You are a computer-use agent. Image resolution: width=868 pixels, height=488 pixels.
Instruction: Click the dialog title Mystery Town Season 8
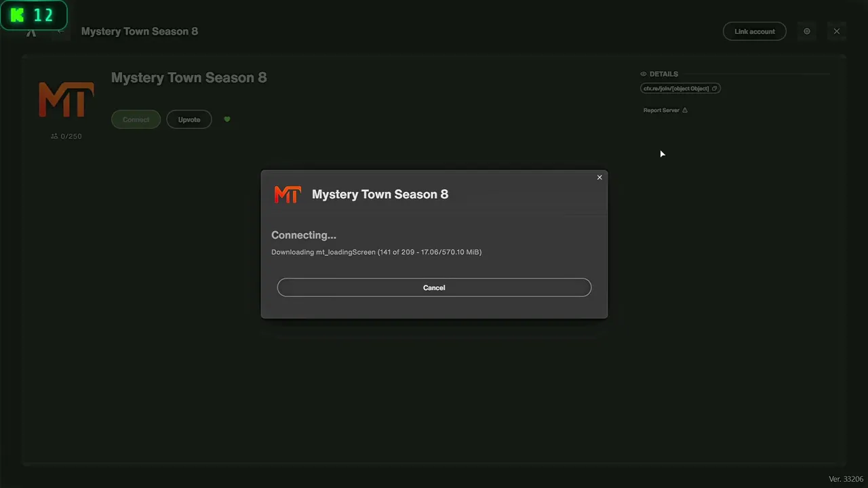point(380,195)
